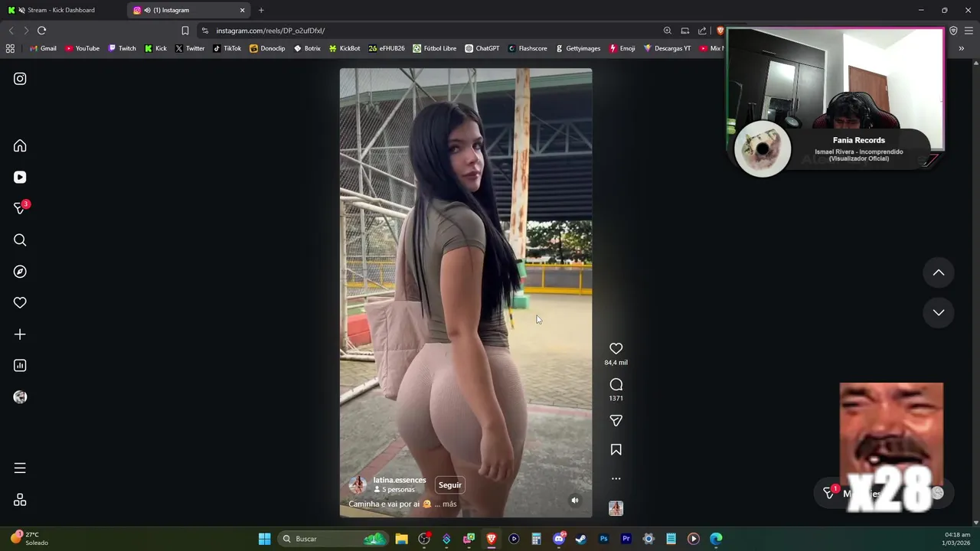Open YouTube bookmark

tap(82, 48)
